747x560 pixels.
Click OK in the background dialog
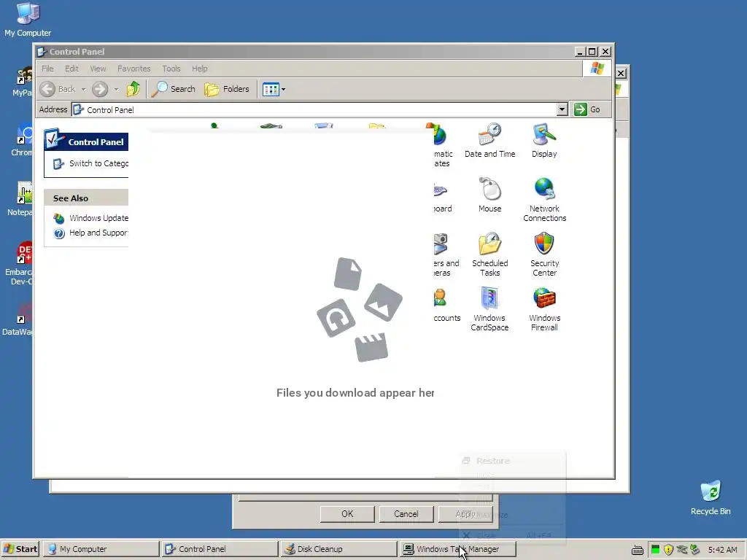347,514
